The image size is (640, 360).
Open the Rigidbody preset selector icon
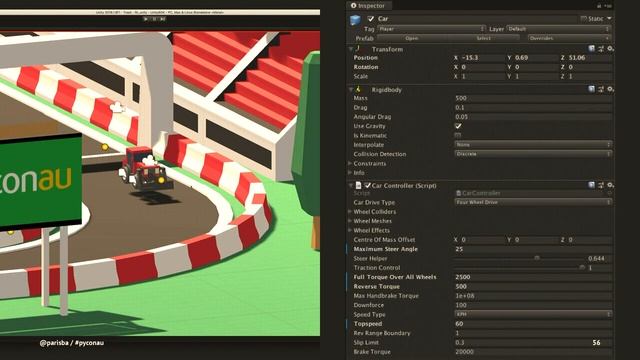601,89
